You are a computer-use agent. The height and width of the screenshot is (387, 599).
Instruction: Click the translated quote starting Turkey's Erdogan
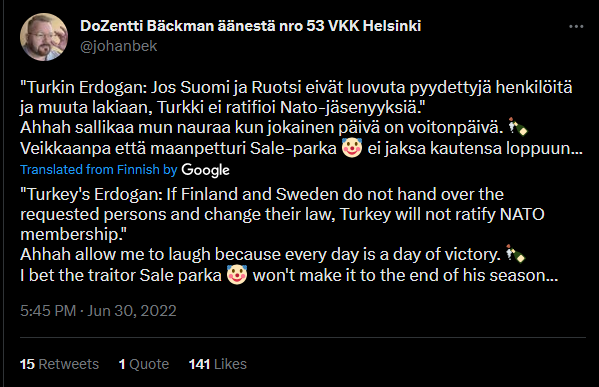[x=282, y=214]
